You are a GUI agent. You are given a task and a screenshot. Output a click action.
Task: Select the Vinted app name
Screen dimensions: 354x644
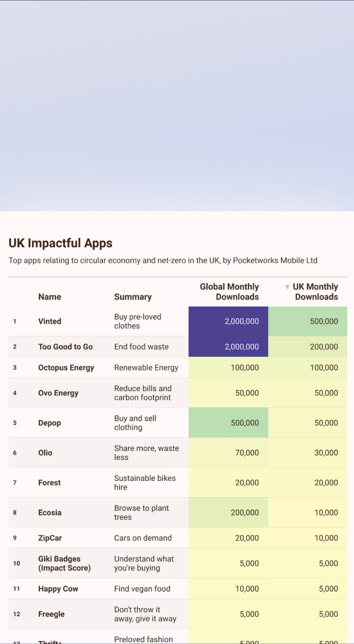click(50, 321)
